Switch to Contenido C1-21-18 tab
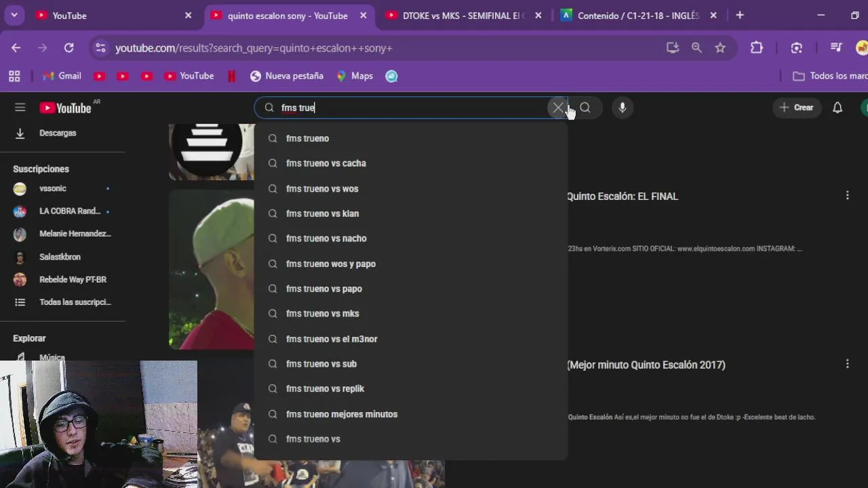The height and width of the screenshot is (488, 868). tap(638, 15)
